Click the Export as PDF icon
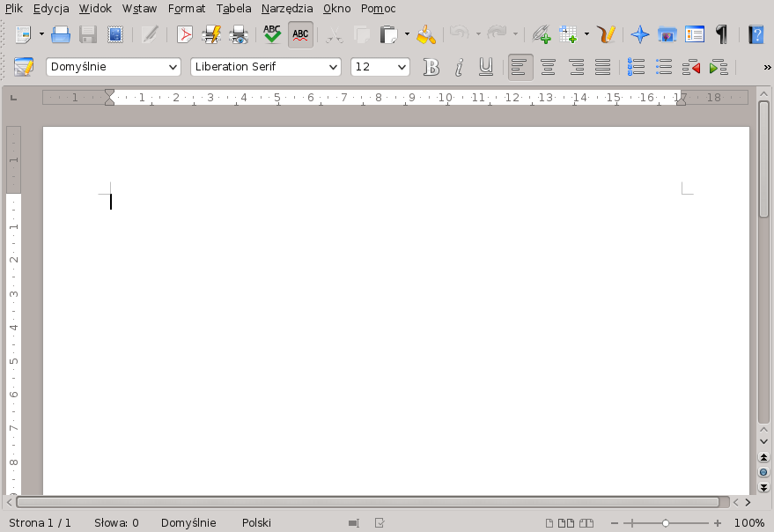Image resolution: width=774 pixels, height=532 pixels. click(x=185, y=35)
